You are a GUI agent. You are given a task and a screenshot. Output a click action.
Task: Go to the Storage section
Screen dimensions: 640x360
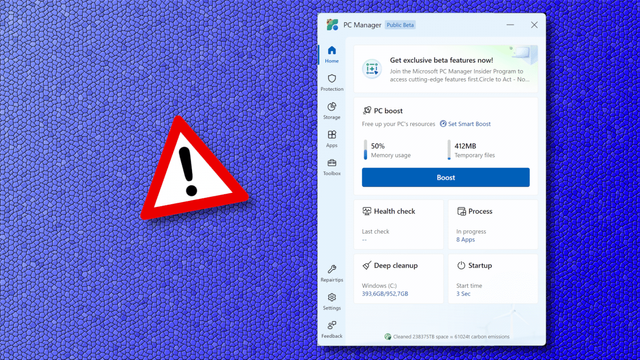coord(331,111)
